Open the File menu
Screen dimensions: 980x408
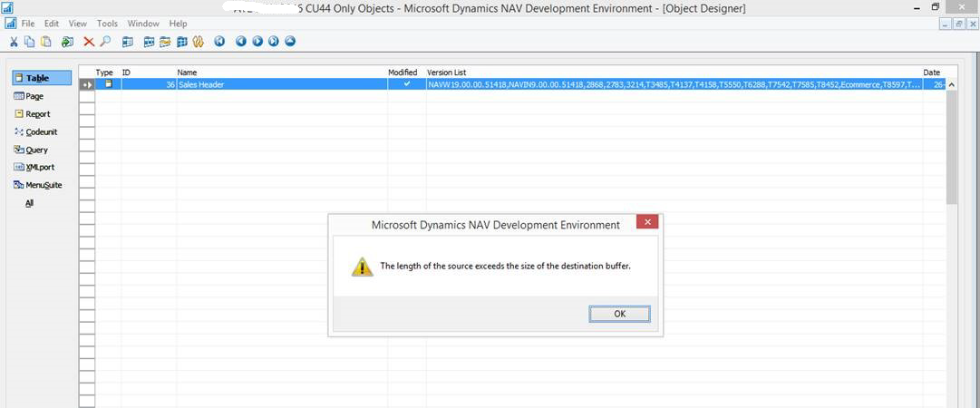[x=28, y=23]
